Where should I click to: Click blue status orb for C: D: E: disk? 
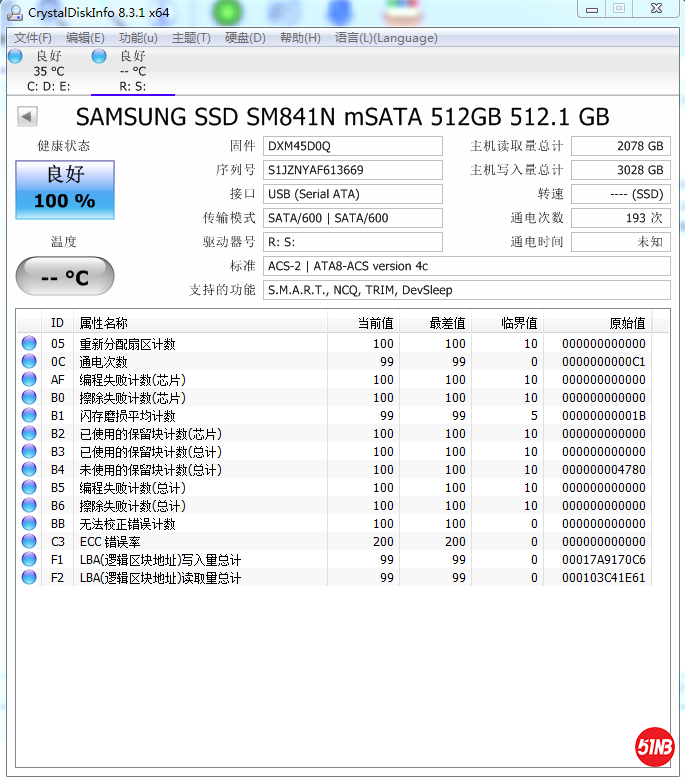pos(15,57)
